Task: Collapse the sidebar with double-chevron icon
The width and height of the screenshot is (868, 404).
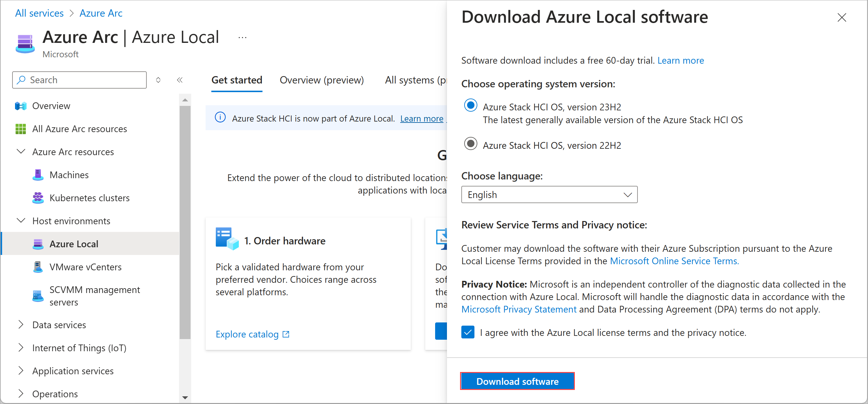Action: tap(180, 80)
